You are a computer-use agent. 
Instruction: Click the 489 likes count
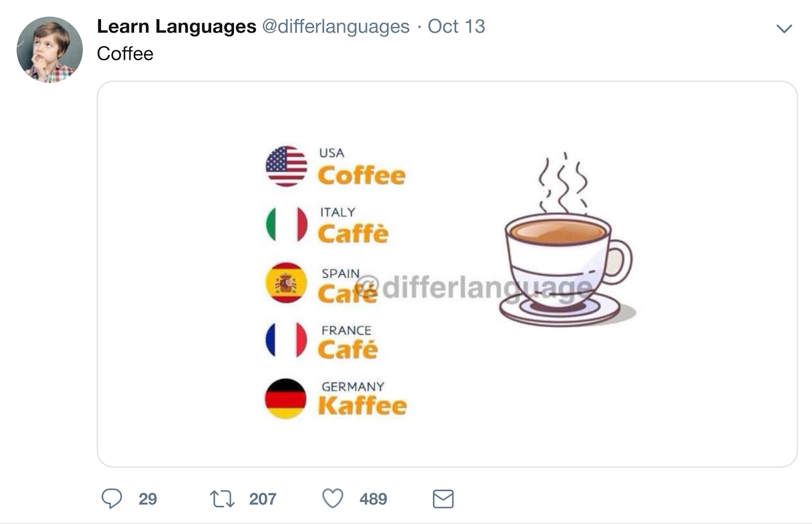click(x=373, y=499)
